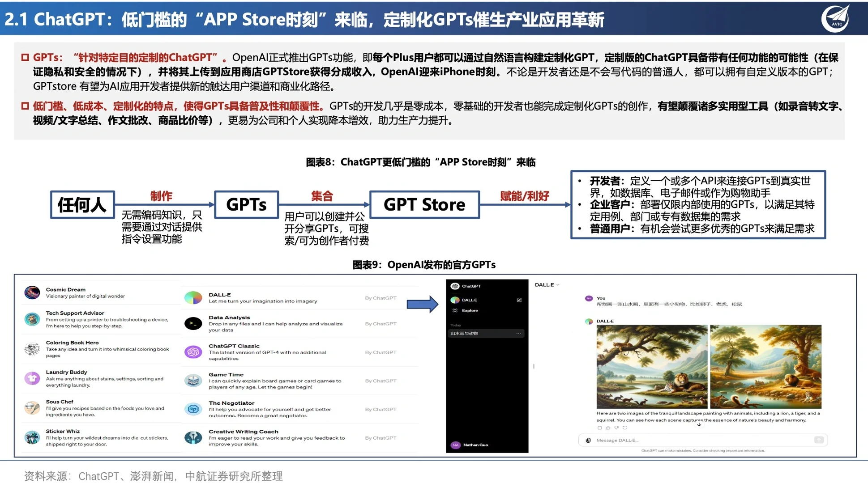Open the Game Time GPT entry

point(300,381)
